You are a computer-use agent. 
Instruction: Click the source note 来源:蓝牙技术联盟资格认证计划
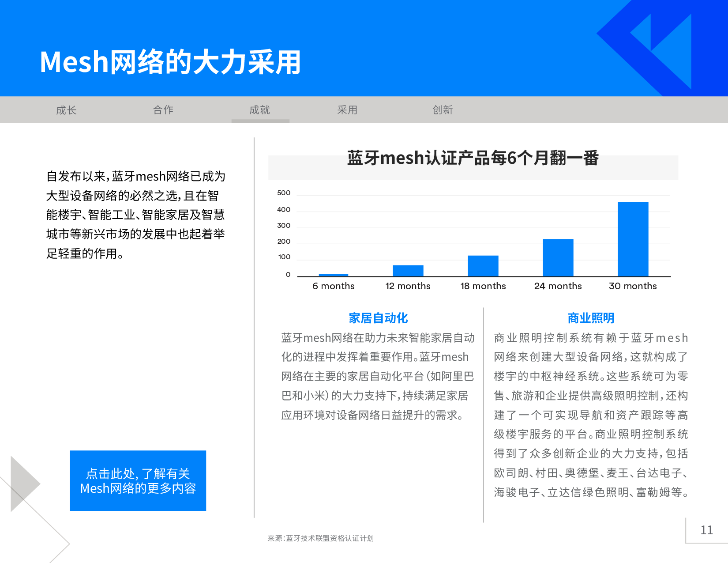(320, 538)
